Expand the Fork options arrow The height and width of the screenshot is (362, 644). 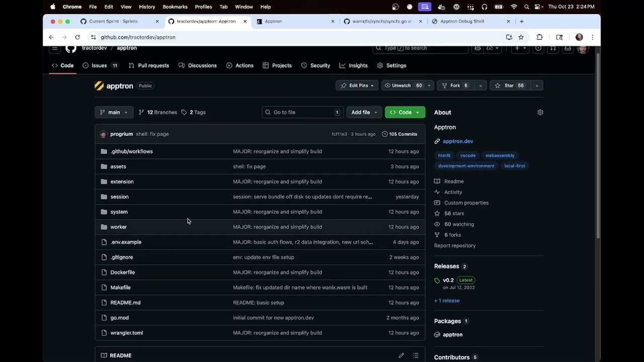tap(480, 85)
